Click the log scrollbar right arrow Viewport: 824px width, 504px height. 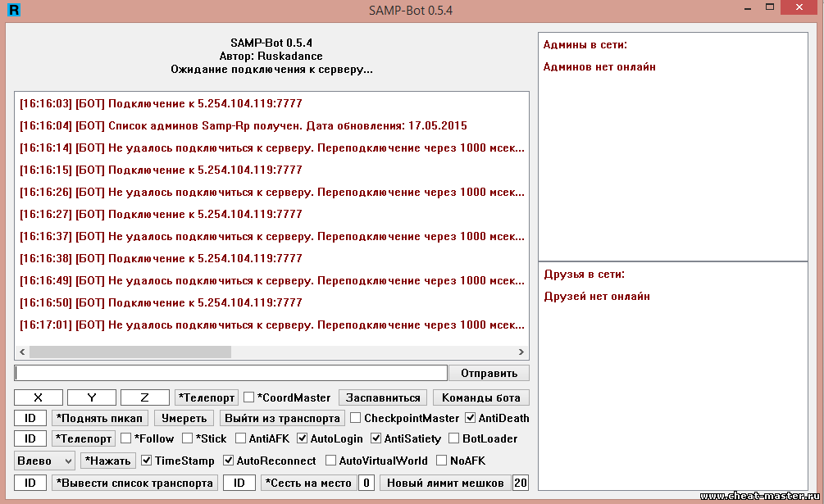coord(521,352)
